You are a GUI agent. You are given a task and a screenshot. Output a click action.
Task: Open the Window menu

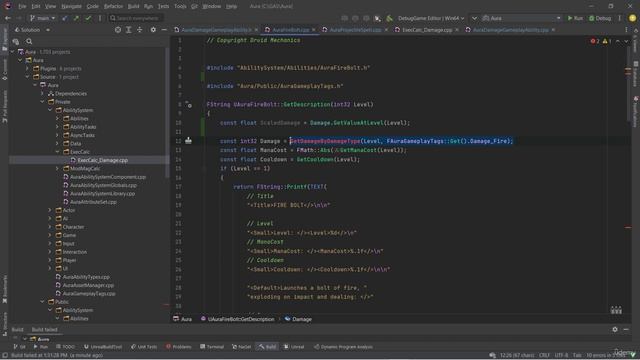click(x=211, y=7)
